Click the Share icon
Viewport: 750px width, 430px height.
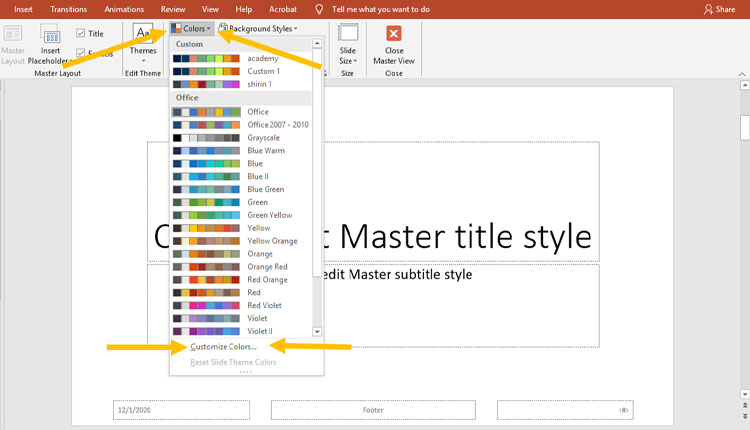pyautogui.click(x=709, y=9)
